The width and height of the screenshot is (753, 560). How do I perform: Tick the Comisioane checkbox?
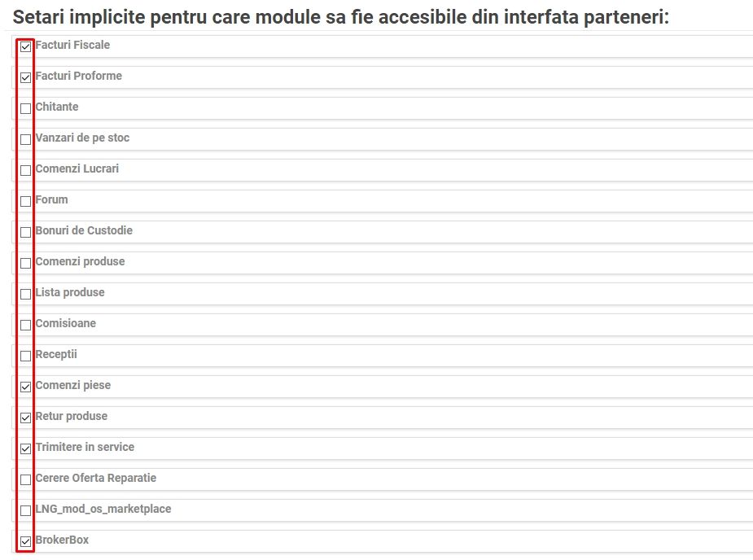pyautogui.click(x=25, y=325)
